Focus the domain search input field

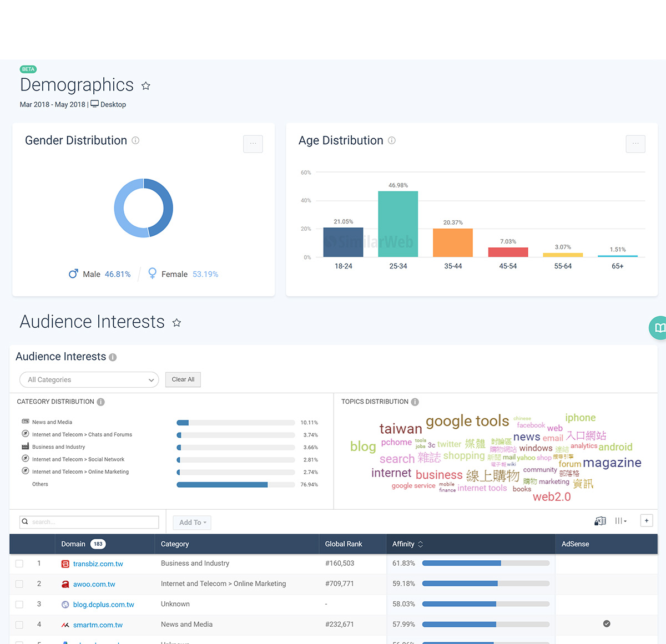pyautogui.click(x=89, y=522)
